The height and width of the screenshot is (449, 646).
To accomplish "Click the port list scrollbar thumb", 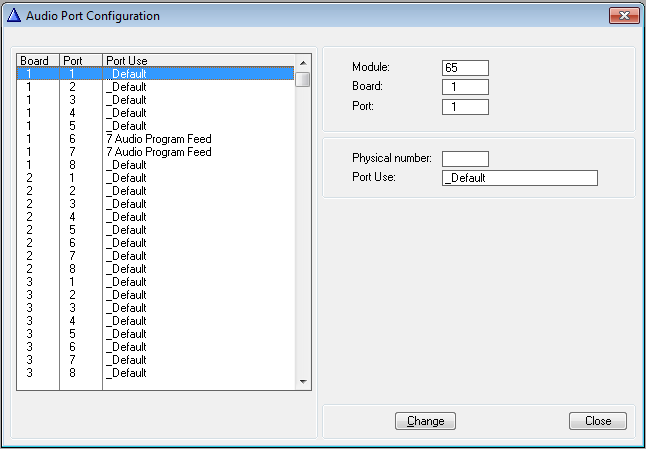I will click(302, 80).
